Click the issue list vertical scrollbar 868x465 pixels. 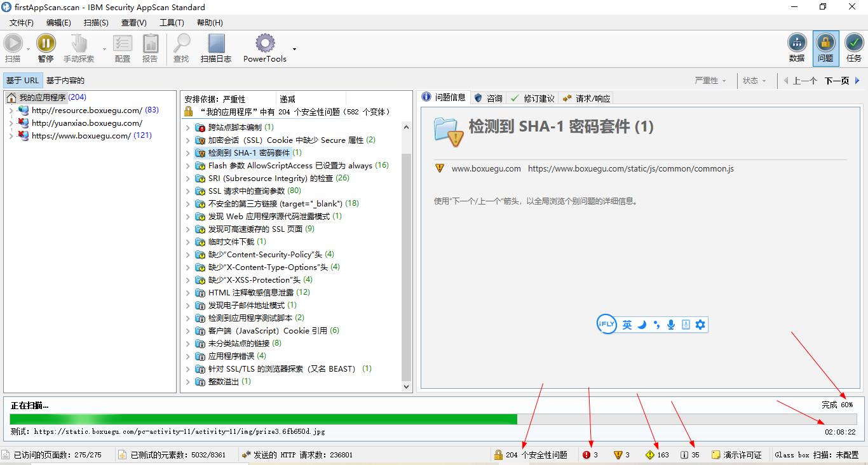click(407, 267)
